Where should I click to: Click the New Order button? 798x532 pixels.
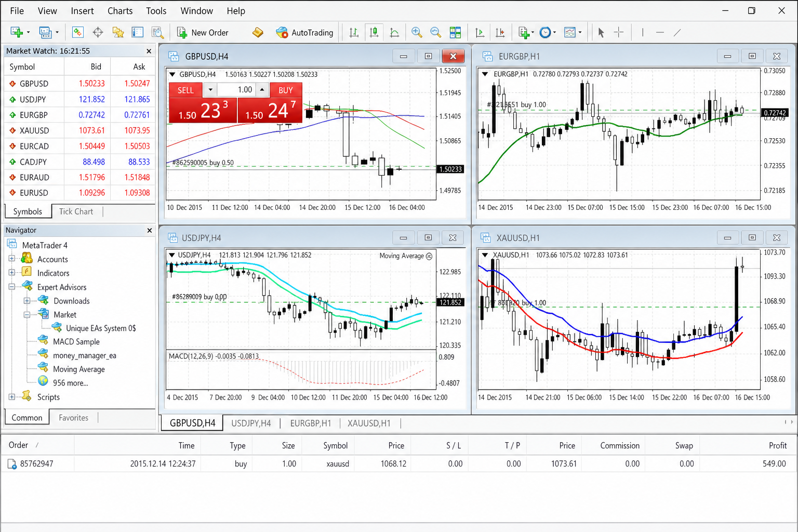pyautogui.click(x=203, y=33)
